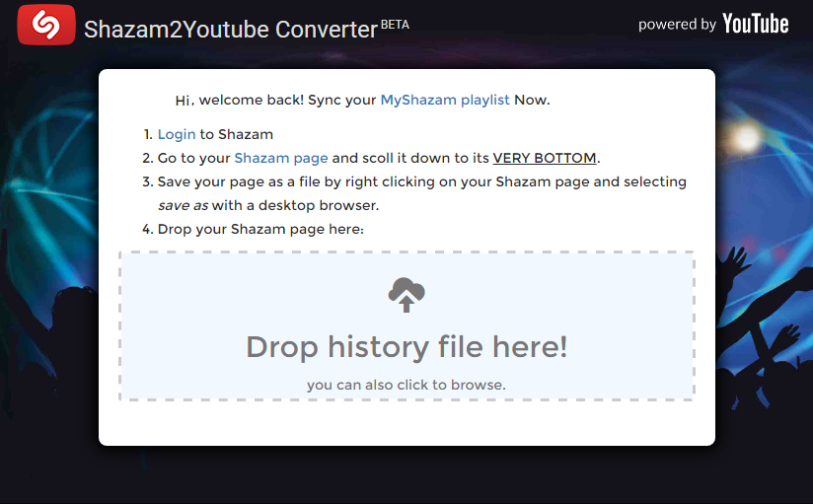Click the italic 'save as' text
The image size is (813, 504).
184,206
